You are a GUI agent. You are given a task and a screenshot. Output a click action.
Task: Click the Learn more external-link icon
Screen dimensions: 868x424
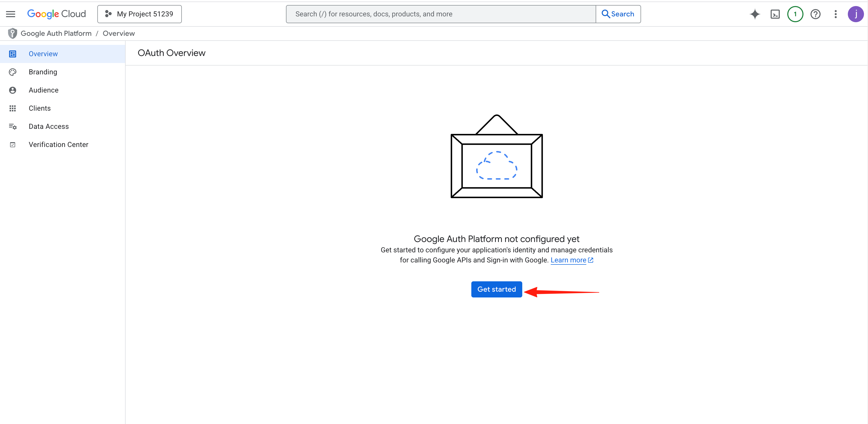pos(590,260)
